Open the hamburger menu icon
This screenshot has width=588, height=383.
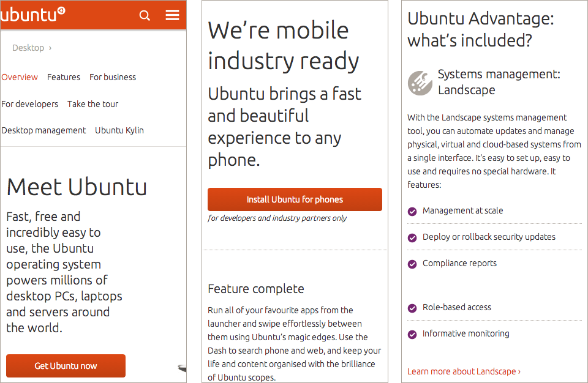tap(173, 15)
